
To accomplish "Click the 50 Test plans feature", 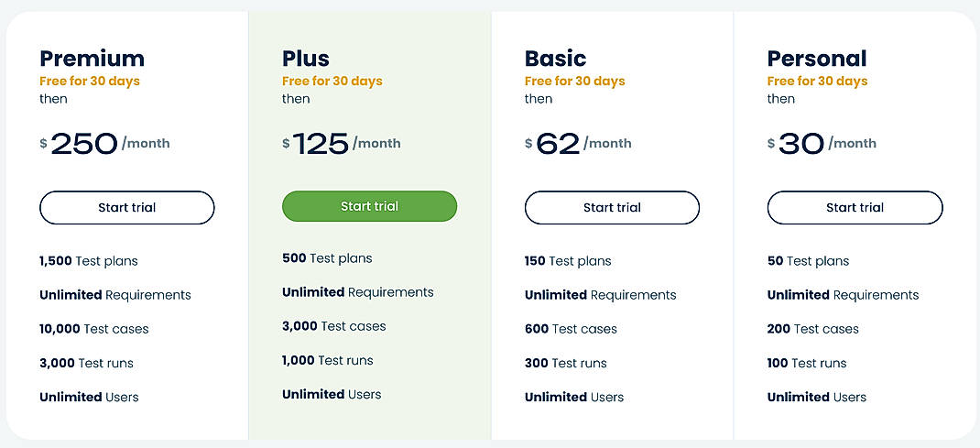I will pos(808,261).
